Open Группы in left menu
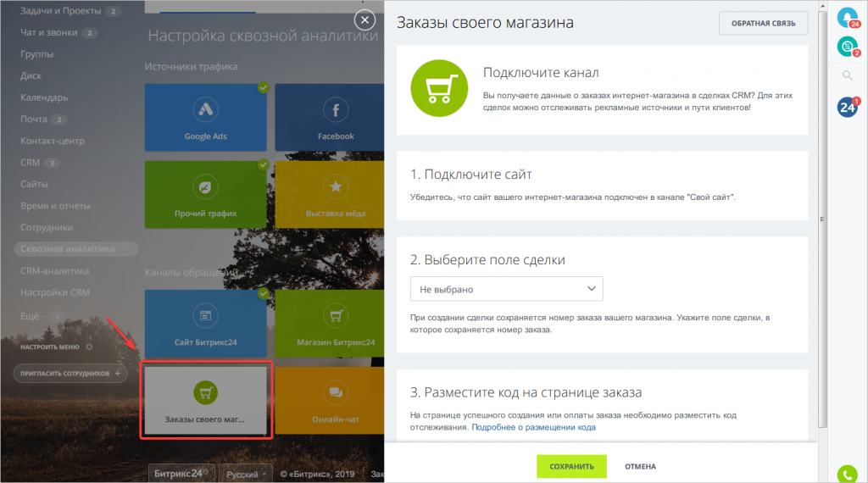The height and width of the screenshot is (483, 868). pyautogui.click(x=37, y=54)
